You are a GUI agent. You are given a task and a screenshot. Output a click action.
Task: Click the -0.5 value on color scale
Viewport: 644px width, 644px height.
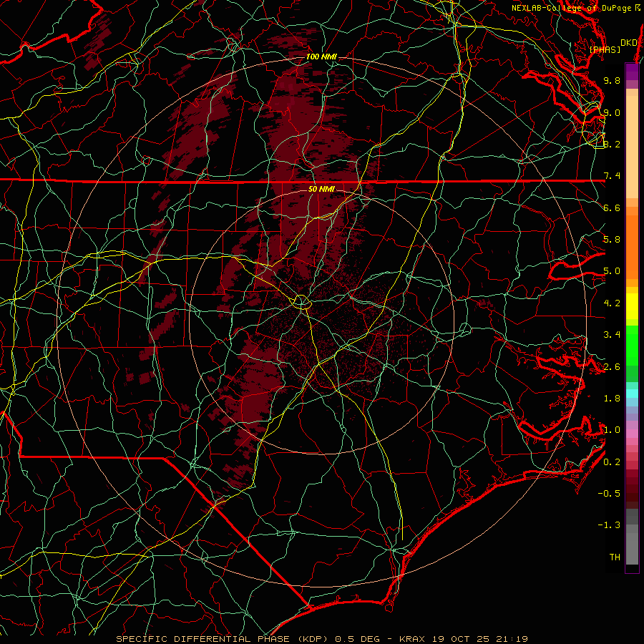point(609,494)
